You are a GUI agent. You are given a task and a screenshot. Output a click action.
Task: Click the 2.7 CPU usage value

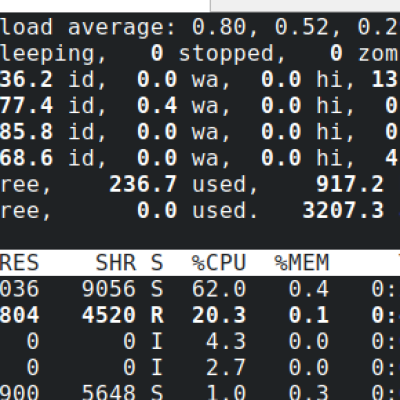[x=226, y=368]
